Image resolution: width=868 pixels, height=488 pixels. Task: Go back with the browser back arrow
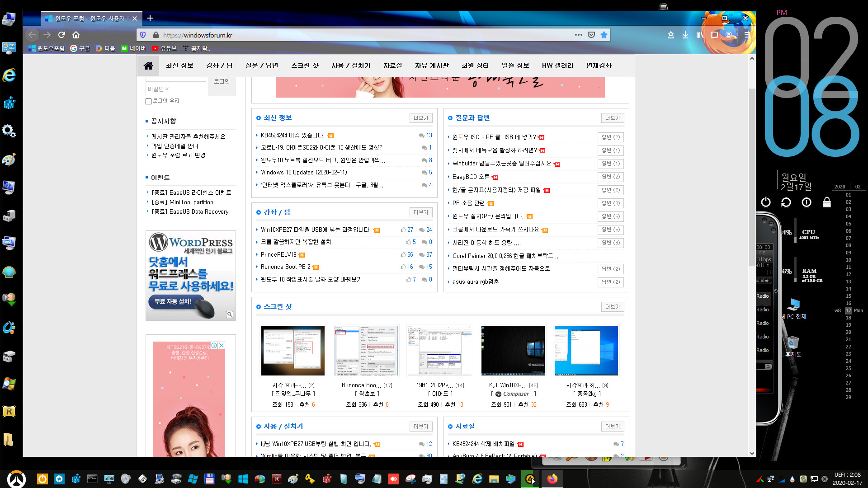tap(32, 35)
